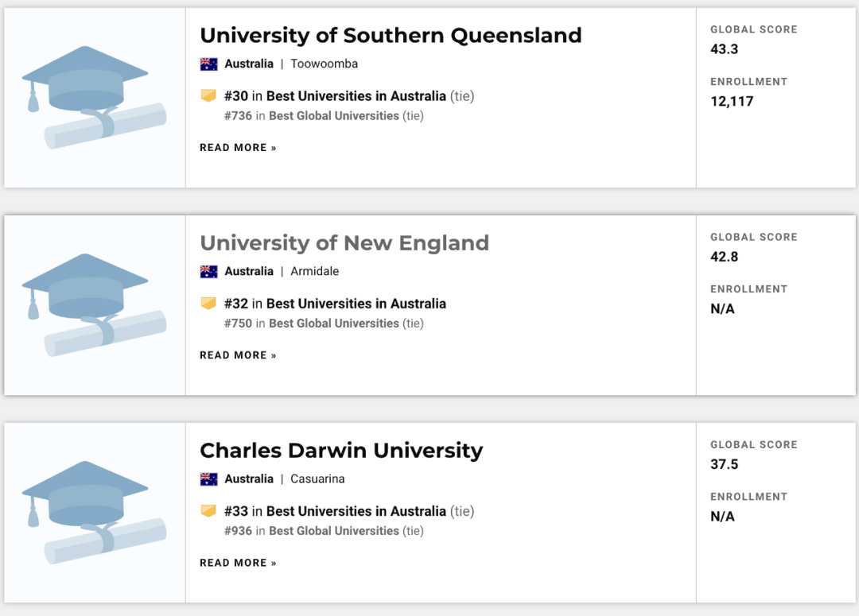
Task: Click READ MORE under Charles Darwin University
Action: click(x=238, y=563)
